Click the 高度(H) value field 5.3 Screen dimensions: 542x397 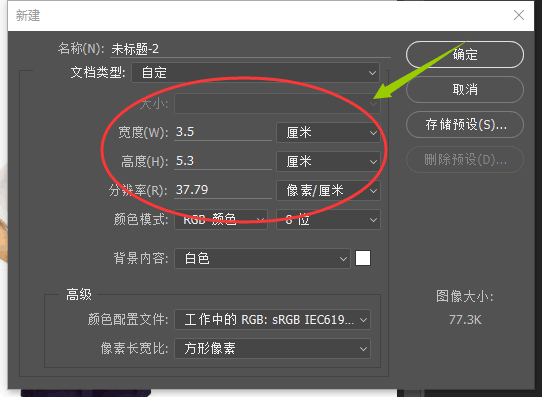223,161
